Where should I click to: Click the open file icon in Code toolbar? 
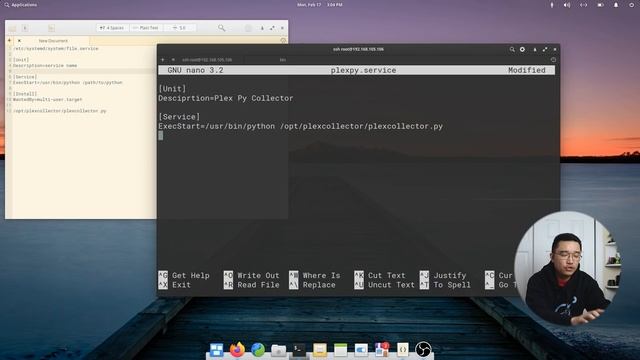(x=12, y=28)
